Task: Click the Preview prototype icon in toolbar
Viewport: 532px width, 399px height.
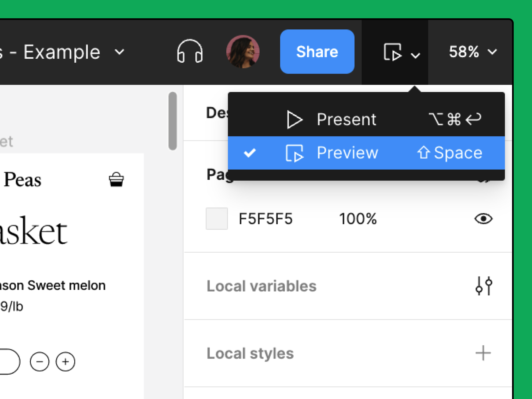Action: point(393,52)
